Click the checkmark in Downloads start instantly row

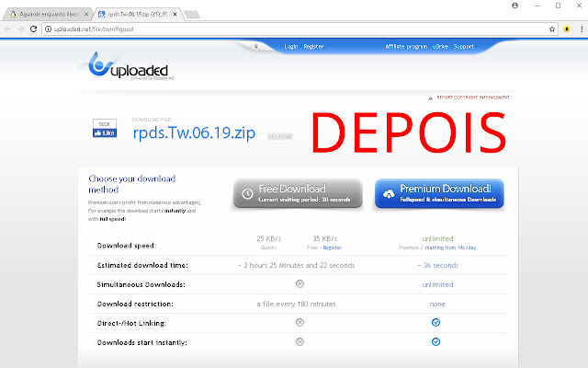coord(435,341)
